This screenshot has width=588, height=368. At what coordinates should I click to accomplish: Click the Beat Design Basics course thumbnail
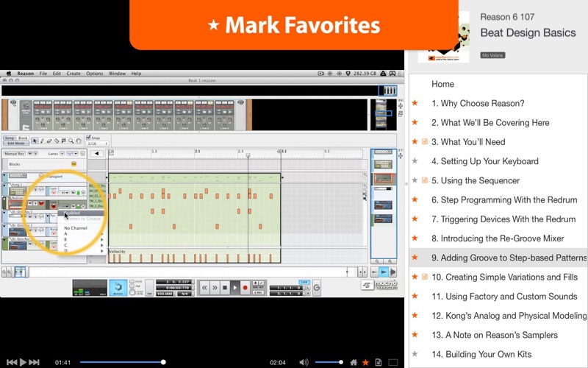point(444,37)
